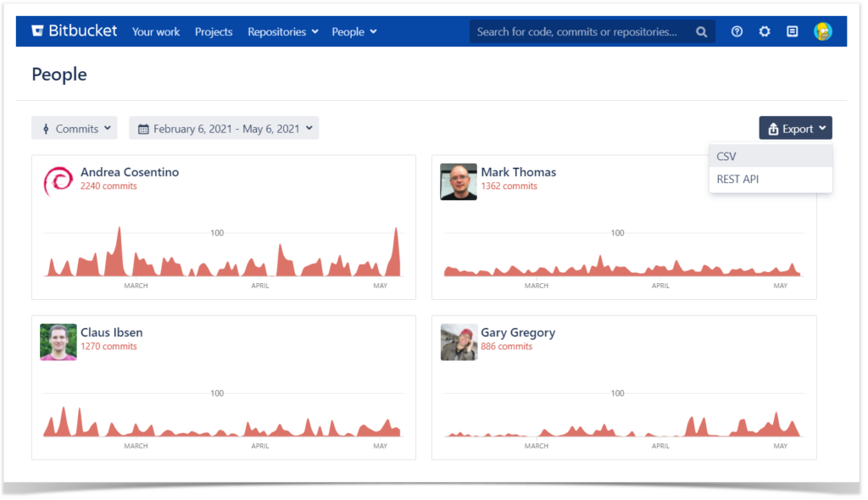868x500 pixels.
Task: Click your profile avatar in the navigation bar
Action: click(823, 31)
